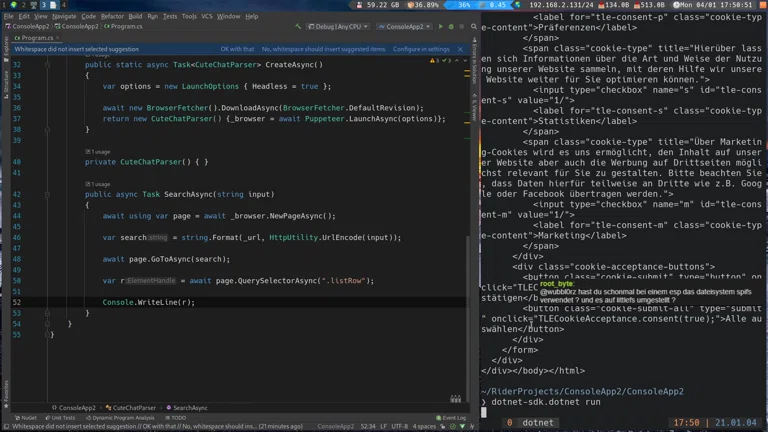Open the ConsoleApp2 run configuration dropdown
This screenshot has height=432, width=768.
pyautogui.click(x=405, y=26)
